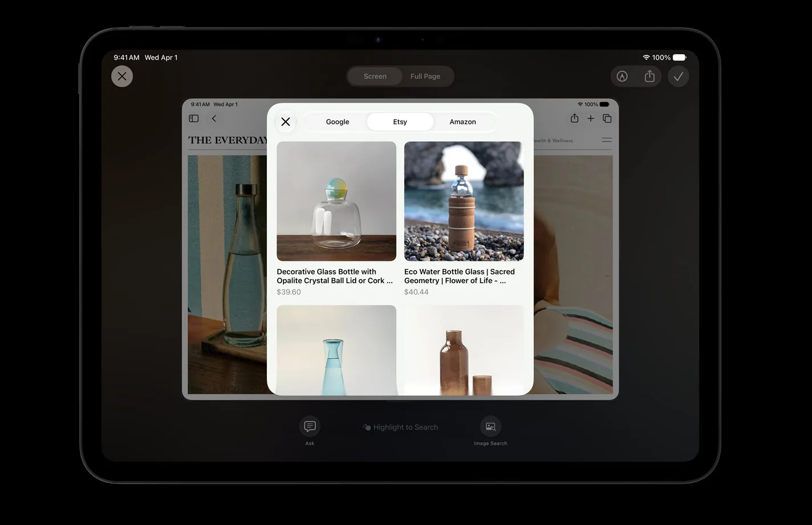Tap Highlight to Search label
The image size is (812, 525).
tap(400, 427)
